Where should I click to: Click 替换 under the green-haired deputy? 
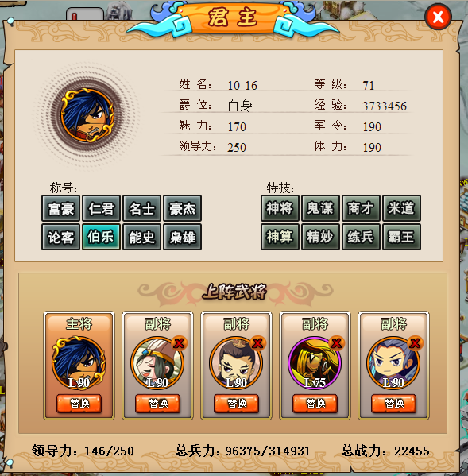158,404
